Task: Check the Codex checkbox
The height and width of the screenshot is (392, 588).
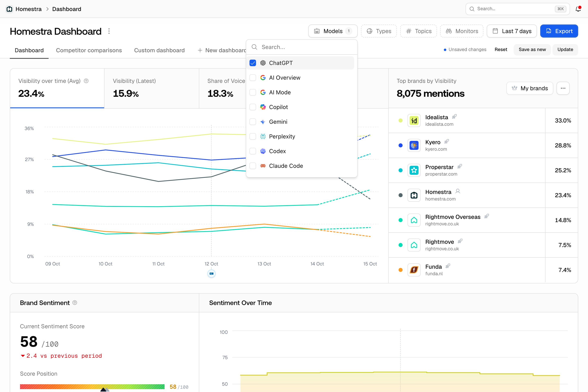Action: [253, 151]
